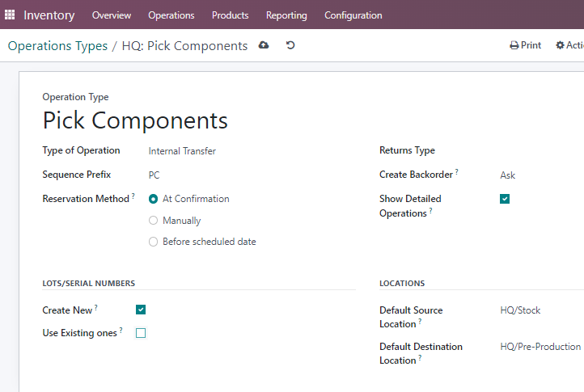
Task: Click the Sequence Prefix PC field
Action: pos(252,175)
